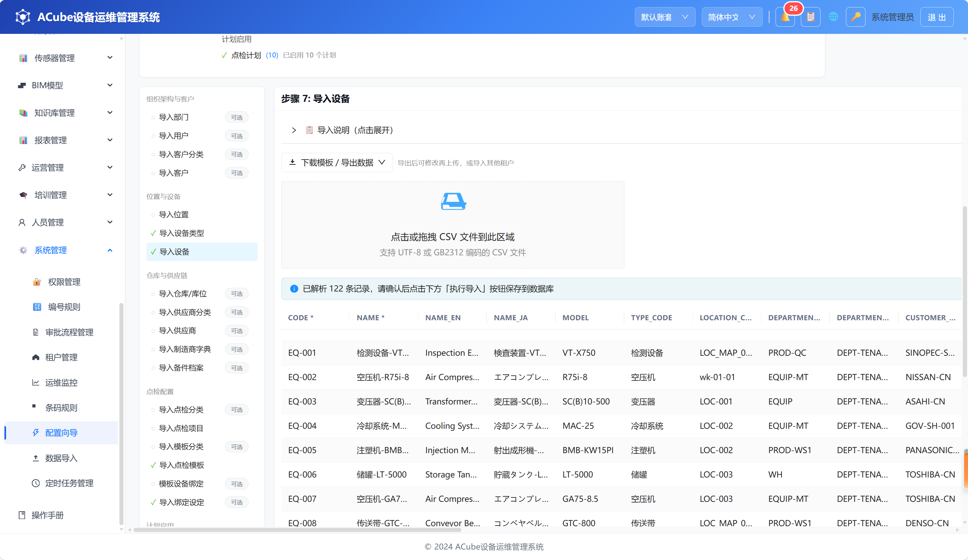Click the 权限管理 lock icon
Image resolution: width=968 pixels, height=560 pixels.
37,282
